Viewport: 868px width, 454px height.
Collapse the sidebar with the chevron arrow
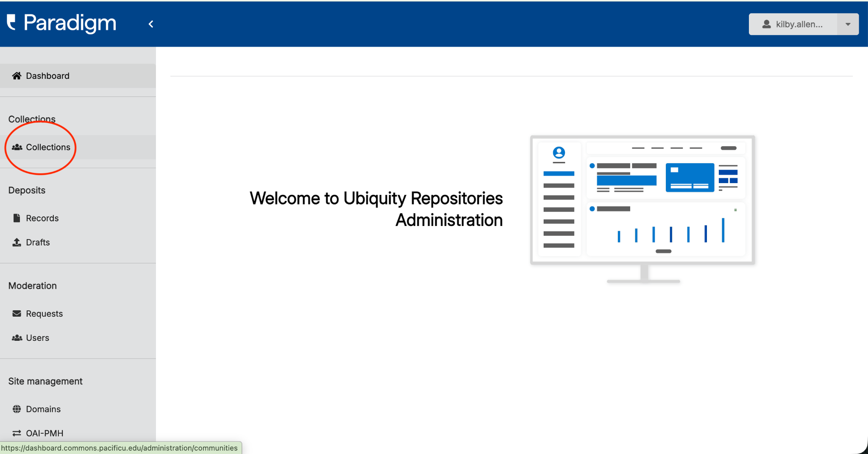pos(151,24)
